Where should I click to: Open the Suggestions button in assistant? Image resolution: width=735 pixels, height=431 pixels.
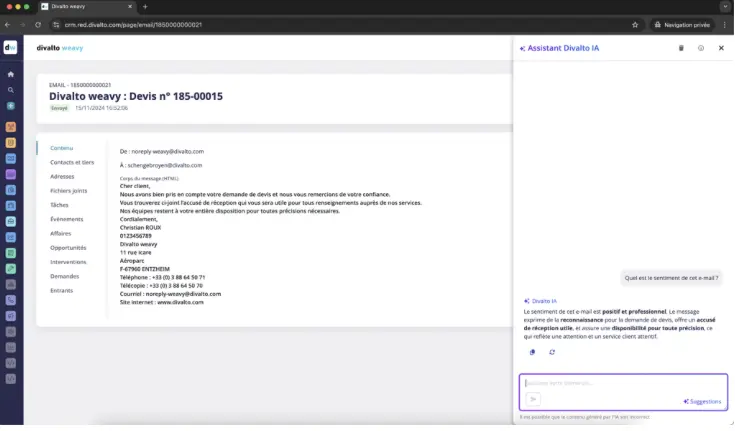[702, 401]
